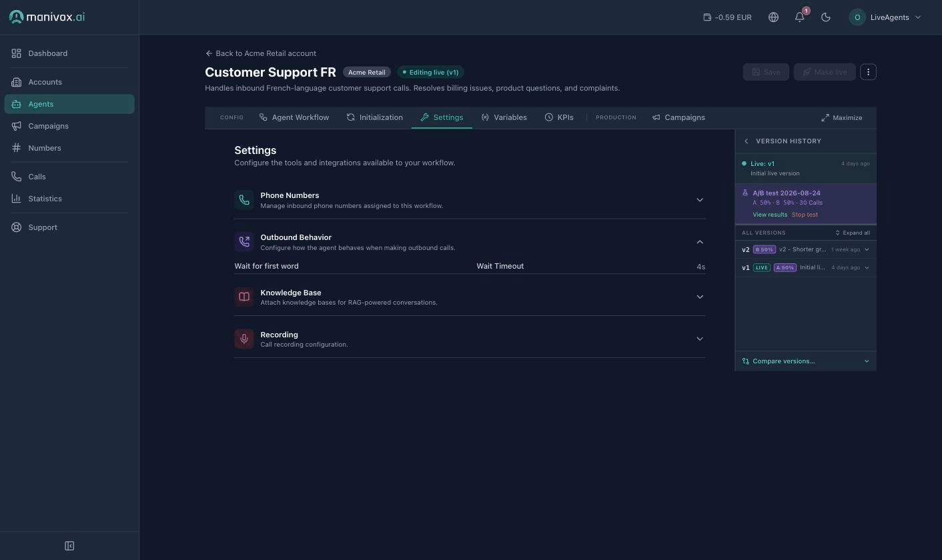Switch to the KPIs tab
This screenshot has width=942, height=560.
559,117
